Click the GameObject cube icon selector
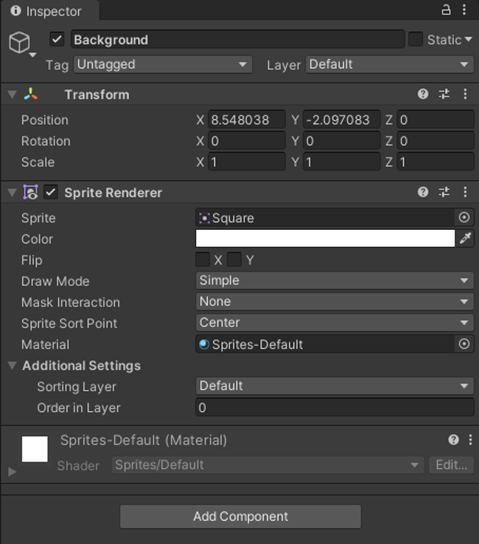Image resolution: width=479 pixels, height=544 pixels. coord(22,43)
